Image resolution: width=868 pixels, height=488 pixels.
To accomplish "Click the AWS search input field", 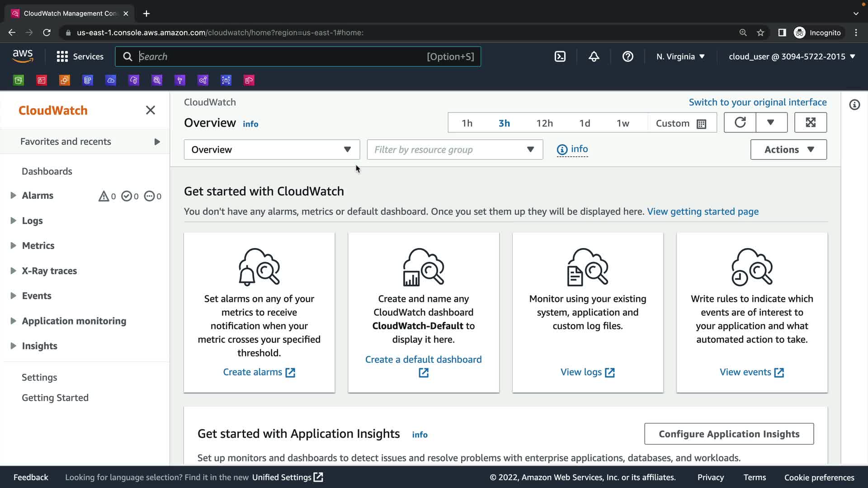I will (280, 56).
